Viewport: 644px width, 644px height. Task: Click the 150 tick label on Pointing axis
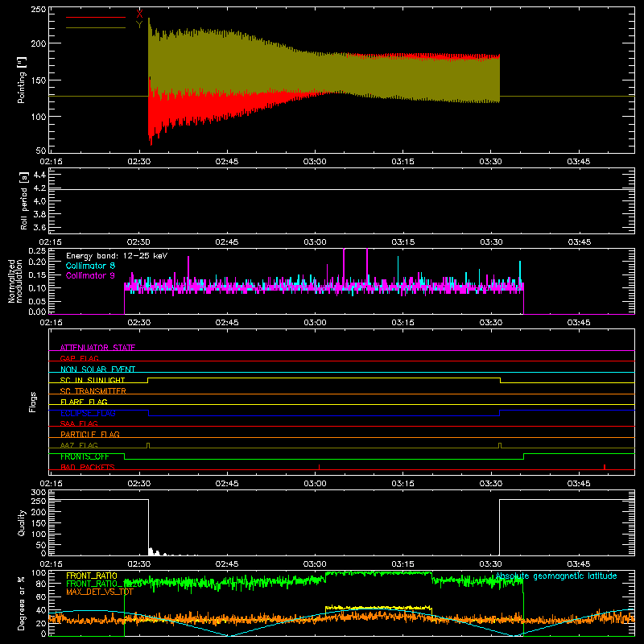[x=38, y=80]
